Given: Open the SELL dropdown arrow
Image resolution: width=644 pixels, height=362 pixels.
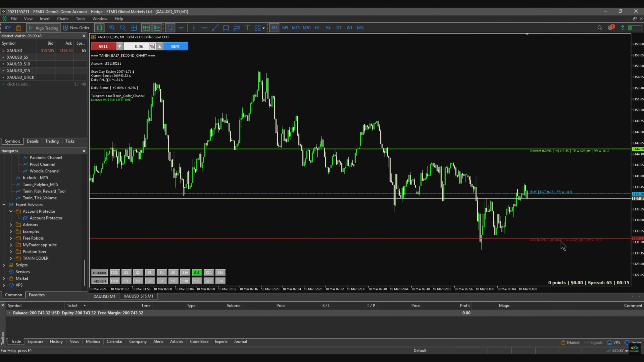Looking at the screenshot, I should tap(120, 47).
